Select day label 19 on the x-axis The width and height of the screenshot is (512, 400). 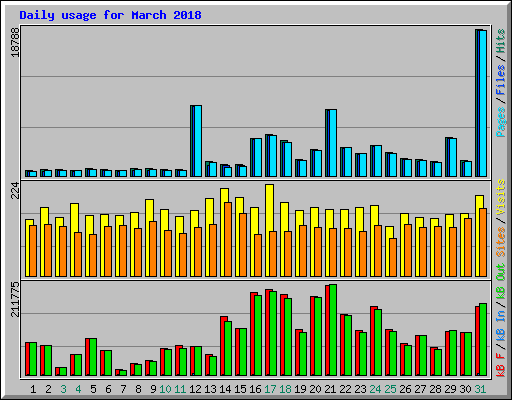300,389
